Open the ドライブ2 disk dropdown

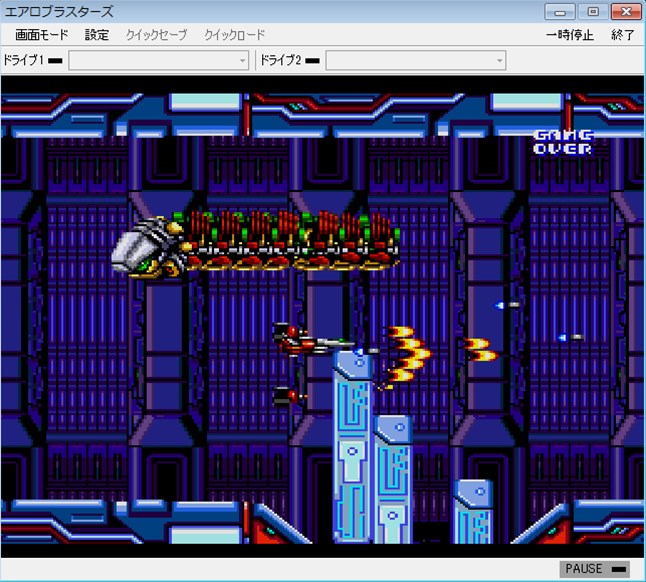(416, 61)
